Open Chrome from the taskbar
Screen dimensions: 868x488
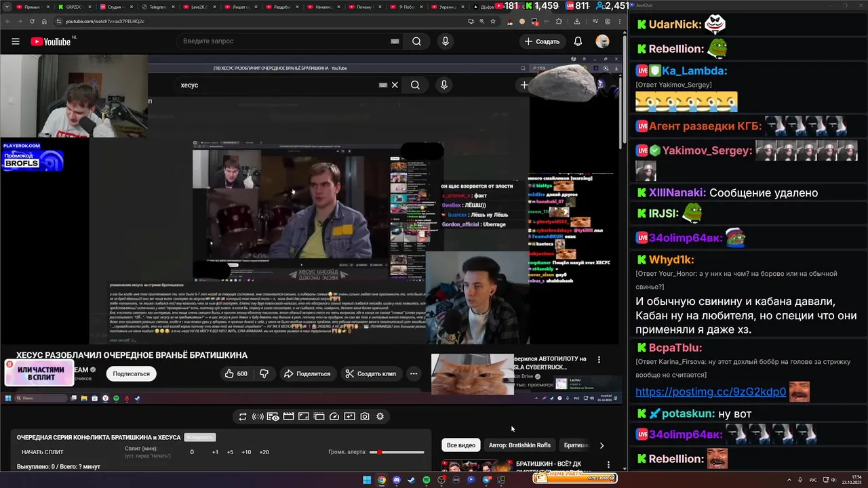(382, 480)
